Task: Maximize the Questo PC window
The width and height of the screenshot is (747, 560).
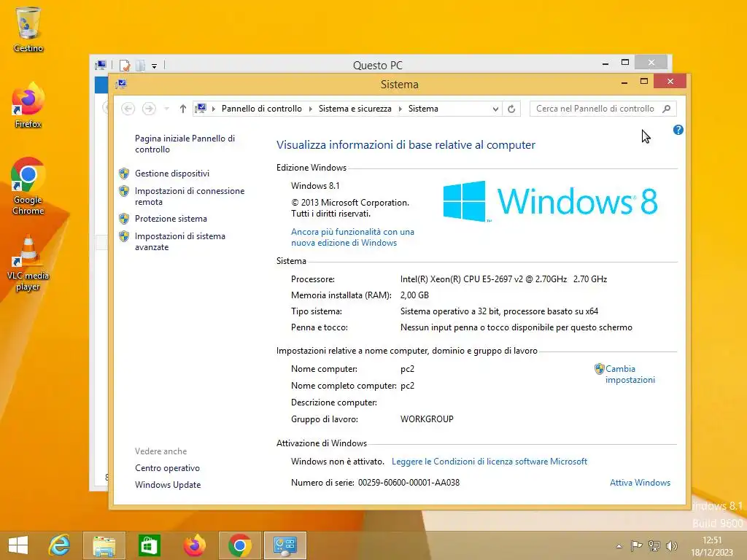Action: coord(625,63)
